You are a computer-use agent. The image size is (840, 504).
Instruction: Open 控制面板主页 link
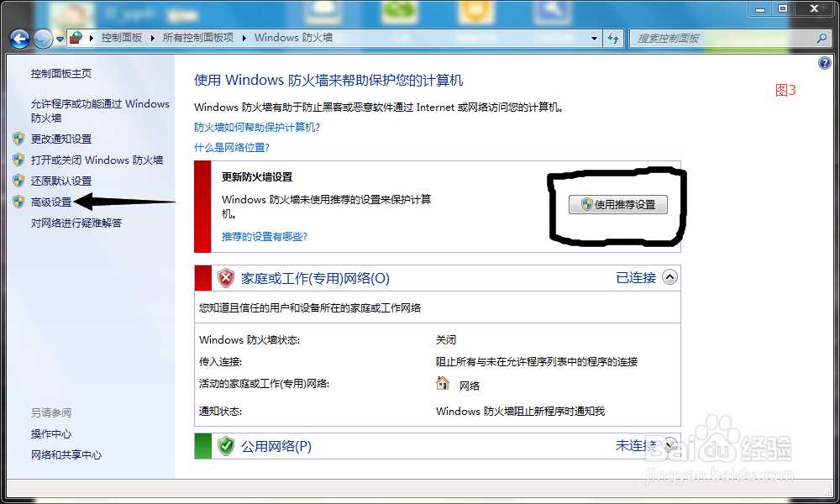(x=61, y=73)
